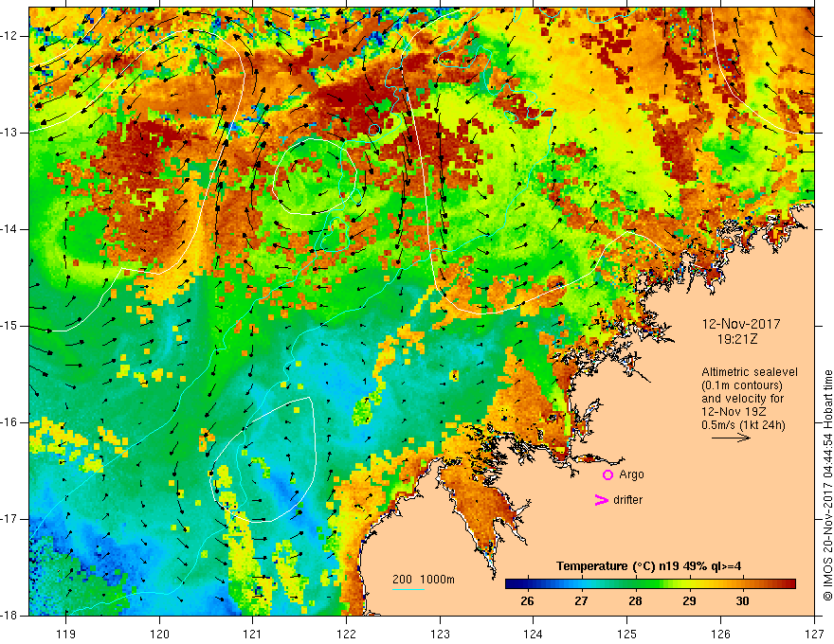This screenshot has width=834, height=644.
Task: Click the '-18' latitude axis label
Action: 9,616
